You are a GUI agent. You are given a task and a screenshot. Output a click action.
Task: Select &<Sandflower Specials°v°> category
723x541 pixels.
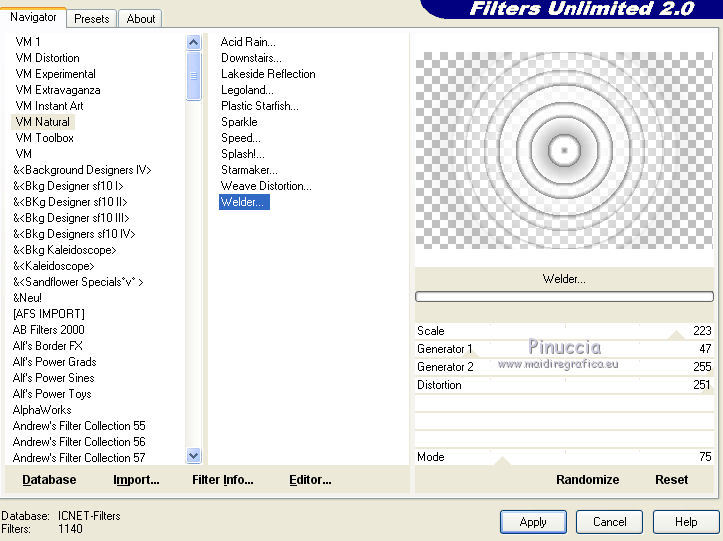click(x=78, y=282)
